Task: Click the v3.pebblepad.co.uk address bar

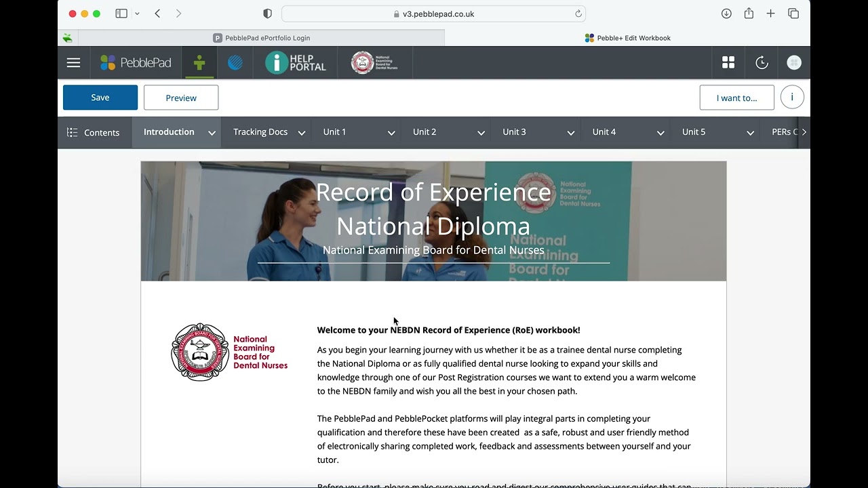Action: (433, 14)
